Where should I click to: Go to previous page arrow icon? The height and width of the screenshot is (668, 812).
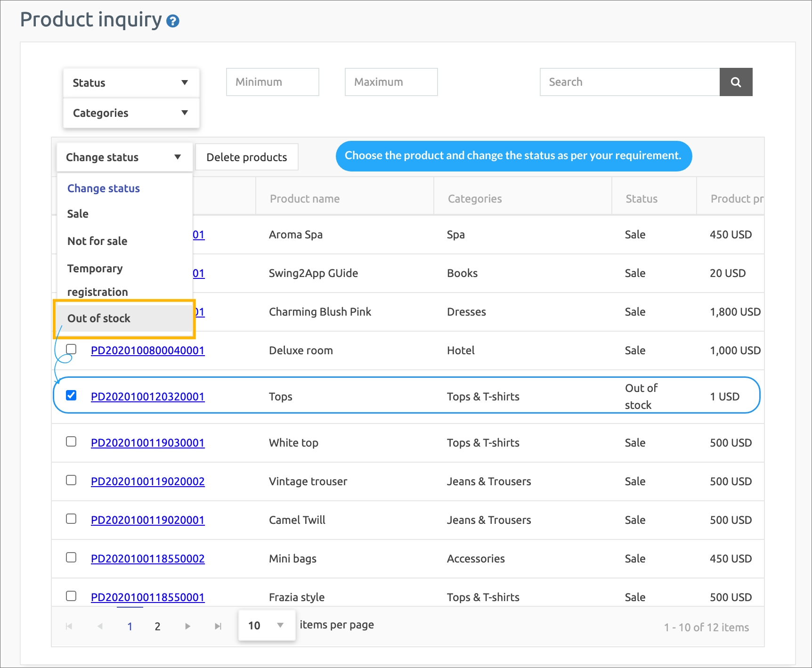pyautogui.click(x=100, y=626)
